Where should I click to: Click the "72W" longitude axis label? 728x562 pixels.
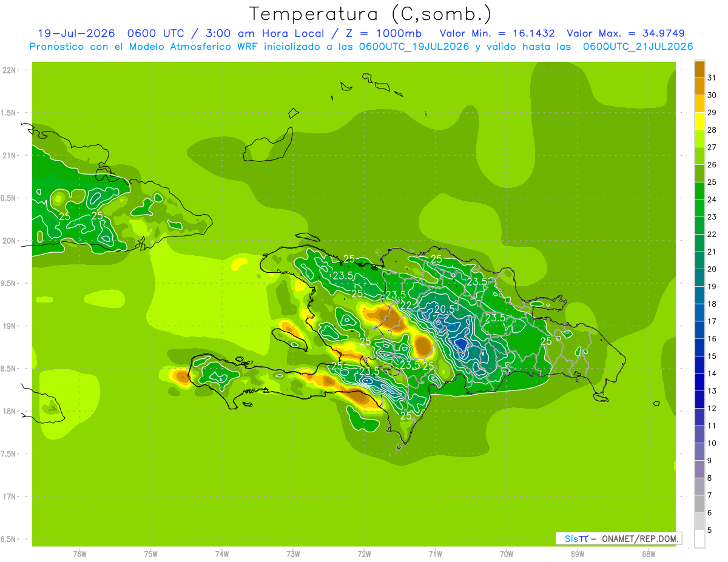(364, 554)
